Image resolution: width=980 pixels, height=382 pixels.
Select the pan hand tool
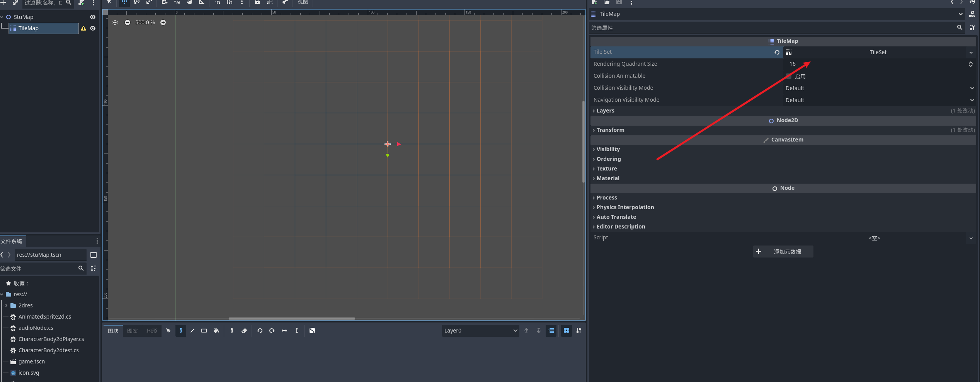[x=189, y=2]
